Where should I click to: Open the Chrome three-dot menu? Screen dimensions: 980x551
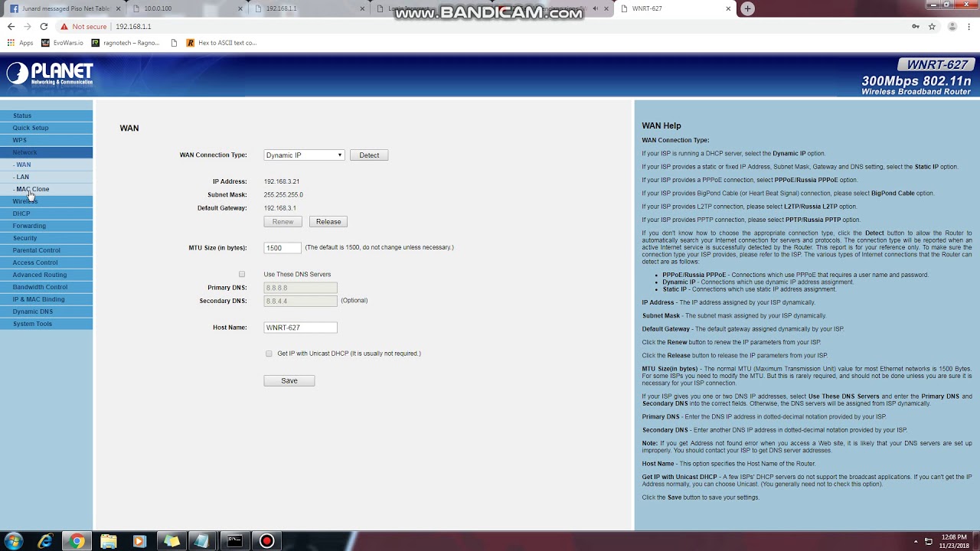click(969, 26)
